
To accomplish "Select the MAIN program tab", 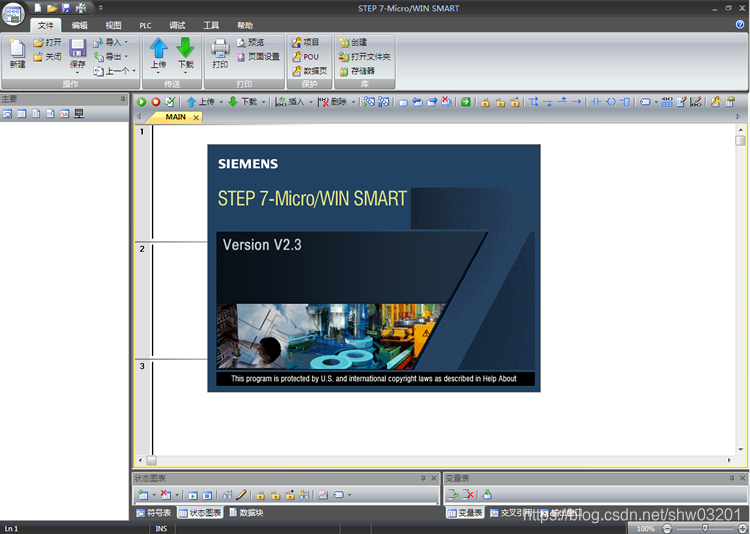I will coord(176,117).
